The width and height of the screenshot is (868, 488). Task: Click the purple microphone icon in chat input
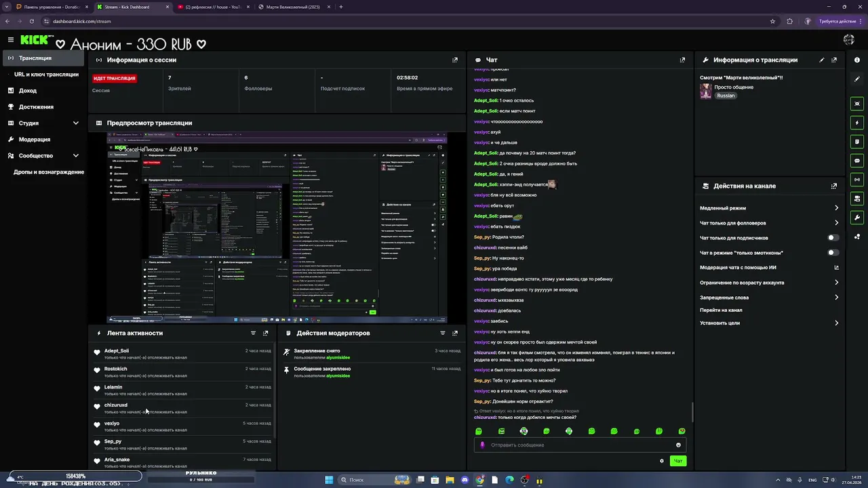(x=483, y=445)
